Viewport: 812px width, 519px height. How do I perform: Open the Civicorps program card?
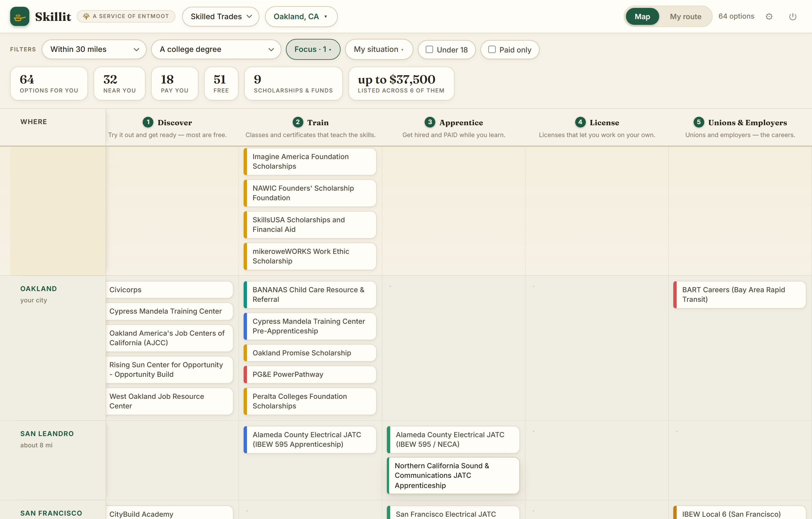tap(169, 289)
